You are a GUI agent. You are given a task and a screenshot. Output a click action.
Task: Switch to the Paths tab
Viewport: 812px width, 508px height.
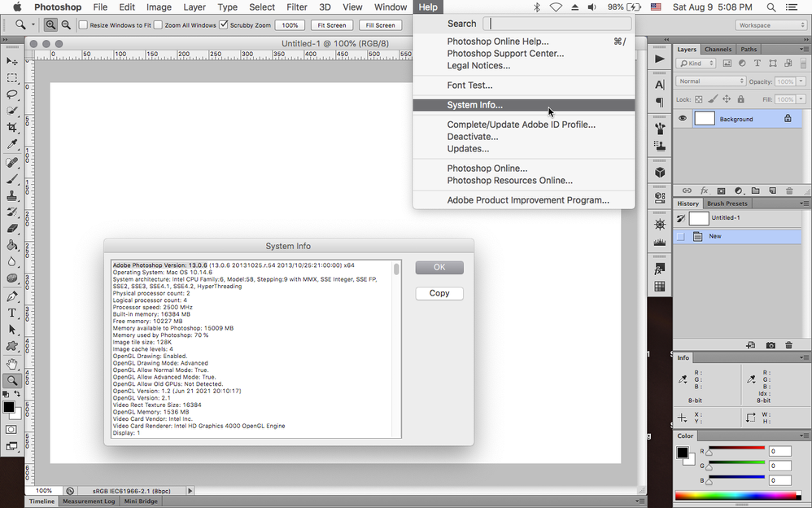pos(749,49)
